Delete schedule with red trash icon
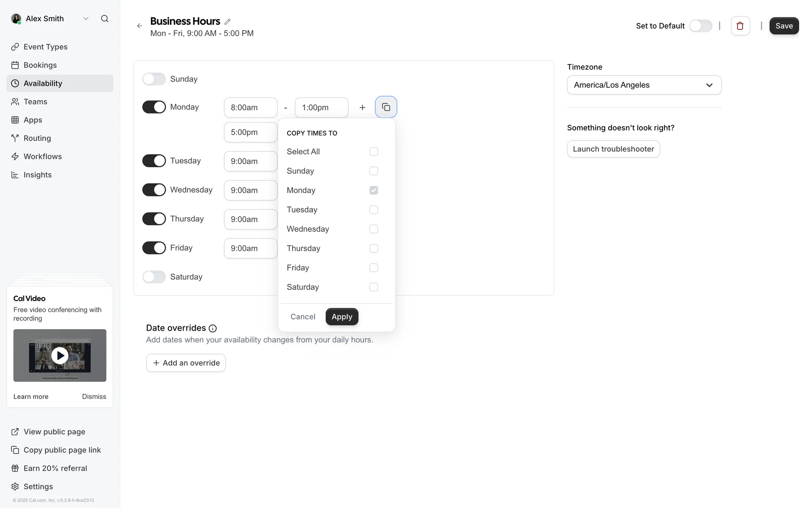 click(x=740, y=26)
